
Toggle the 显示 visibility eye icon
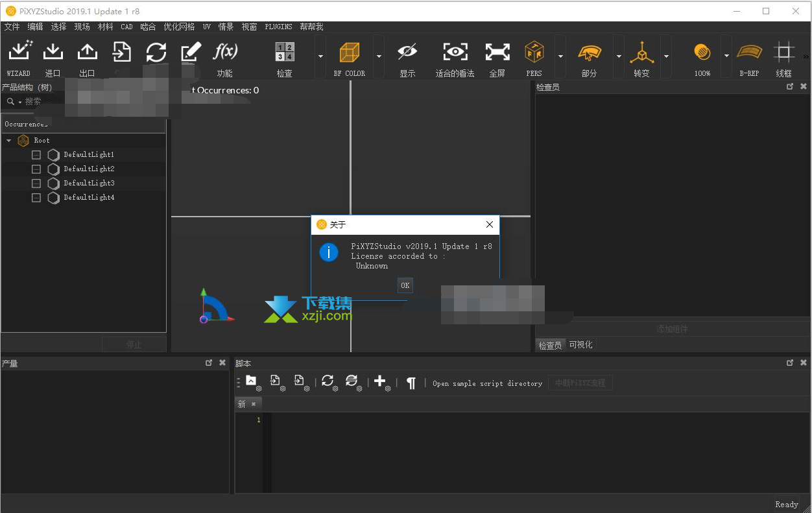tap(407, 52)
